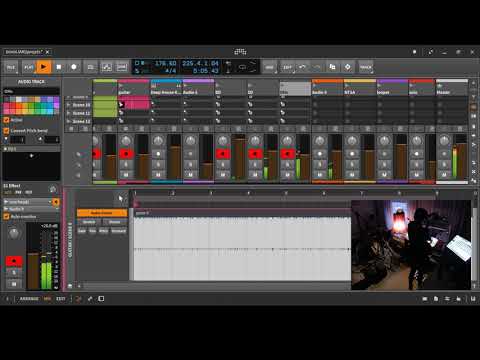Click the wrench icon in bottom bar
This screenshot has width=480, height=360.
click(x=90, y=299)
